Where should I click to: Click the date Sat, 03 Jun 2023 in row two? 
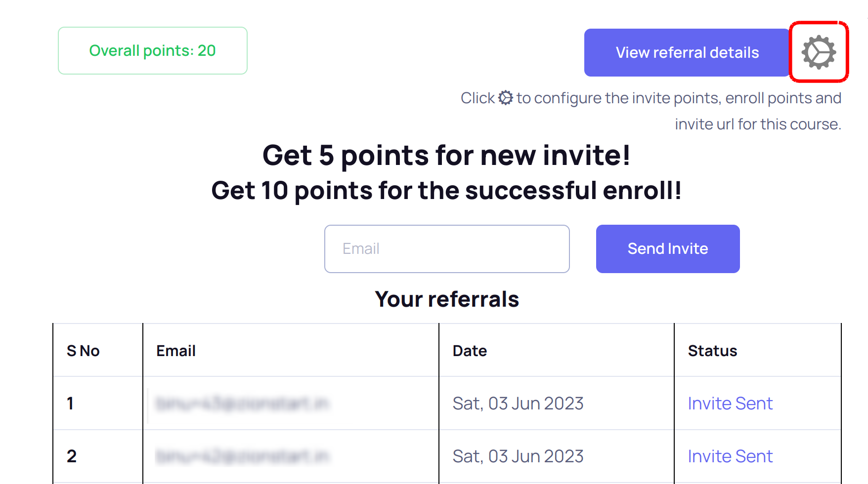click(518, 456)
